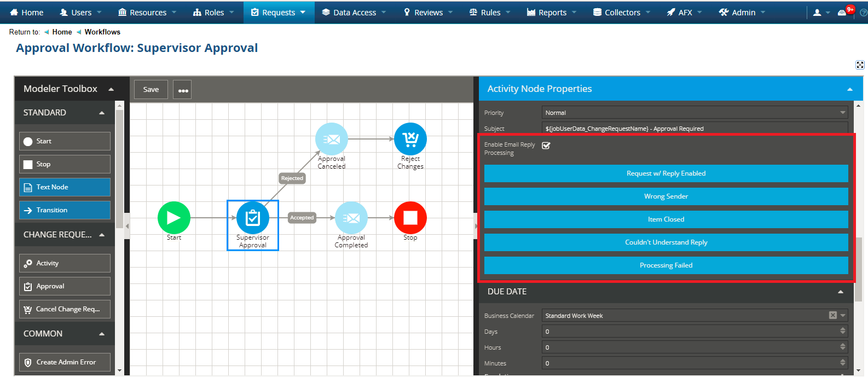Image resolution: width=868 pixels, height=377 pixels.
Task: Select the Supervisor Approval node icon
Action: point(252,218)
